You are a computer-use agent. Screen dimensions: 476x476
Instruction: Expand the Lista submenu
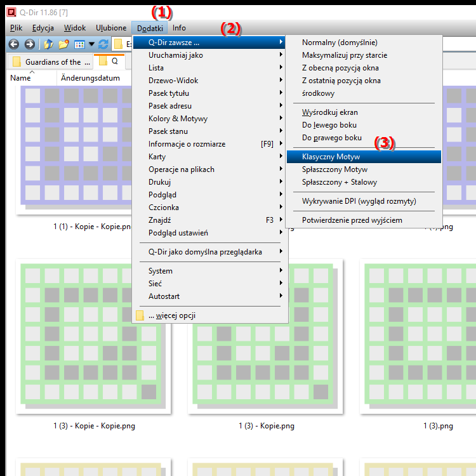click(x=209, y=68)
